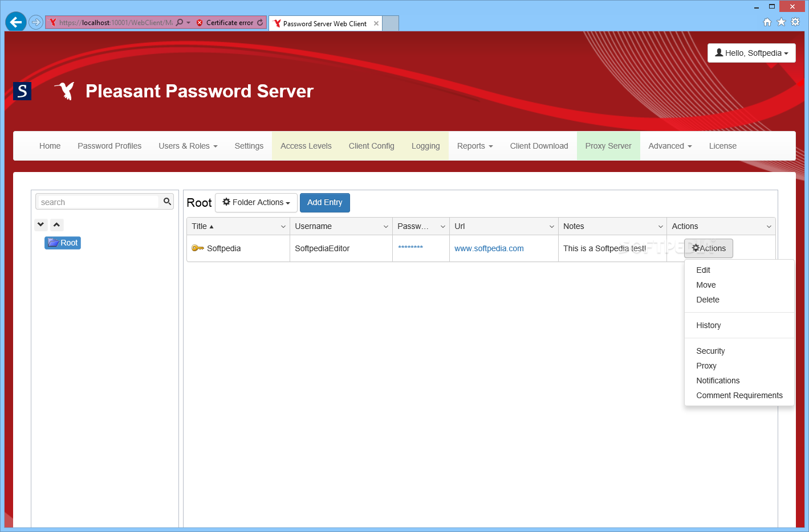Click in the folder search field

click(x=98, y=202)
